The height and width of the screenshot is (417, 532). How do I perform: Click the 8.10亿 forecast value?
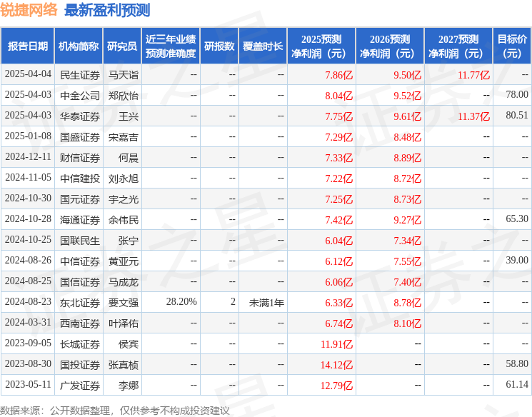pyautogui.click(x=407, y=323)
